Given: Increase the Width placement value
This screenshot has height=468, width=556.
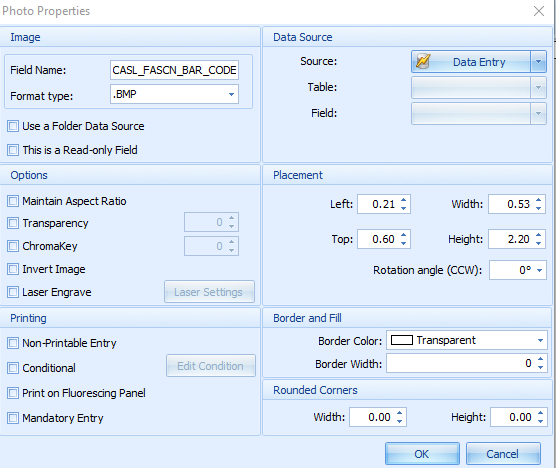Looking at the screenshot, I should click(539, 200).
